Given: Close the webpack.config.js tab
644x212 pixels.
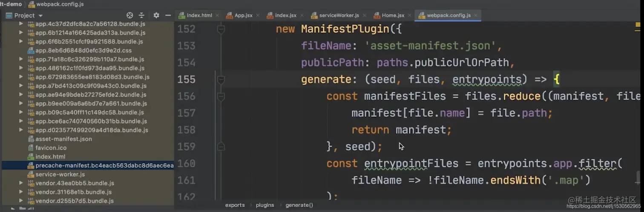Looking at the screenshot, I should pyautogui.click(x=476, y=15).
